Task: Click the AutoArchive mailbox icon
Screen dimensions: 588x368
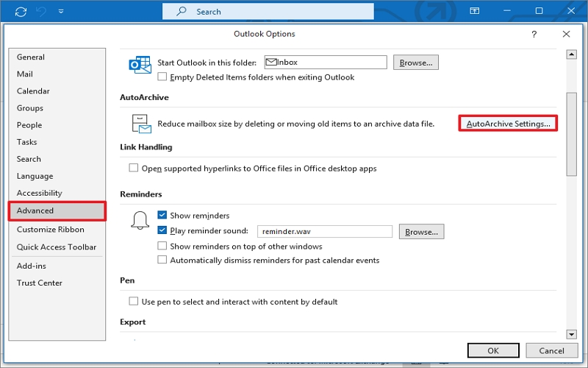Action: pyautogui.click(x=141, y=124)
